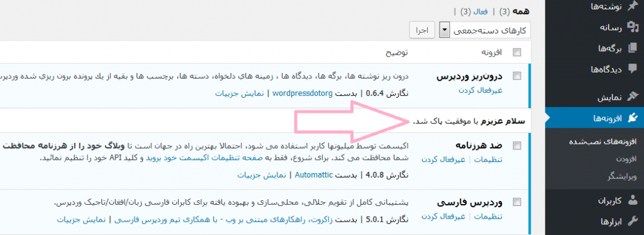
Task: Click version text نگارش 4.0.8
Action: point(388,175)
